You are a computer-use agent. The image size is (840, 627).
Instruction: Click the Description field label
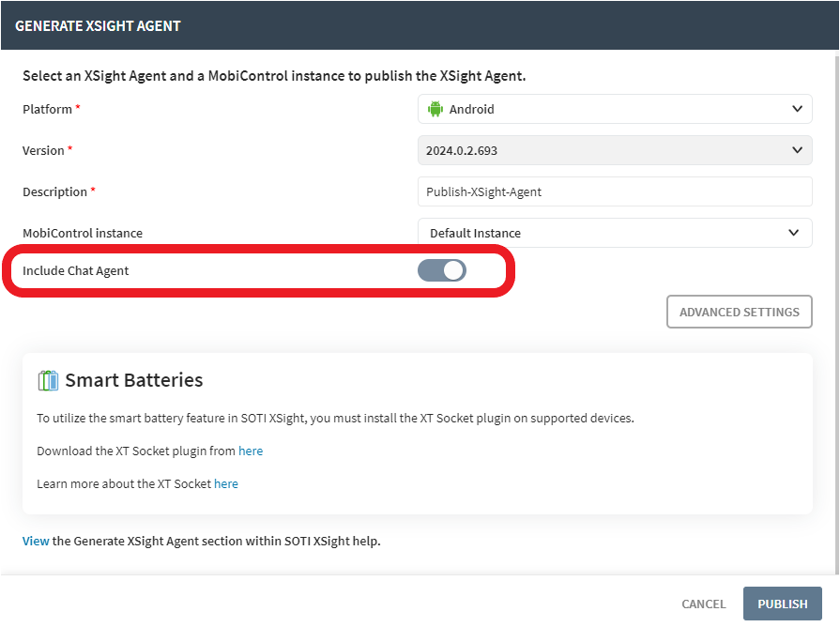coord(54,191)
